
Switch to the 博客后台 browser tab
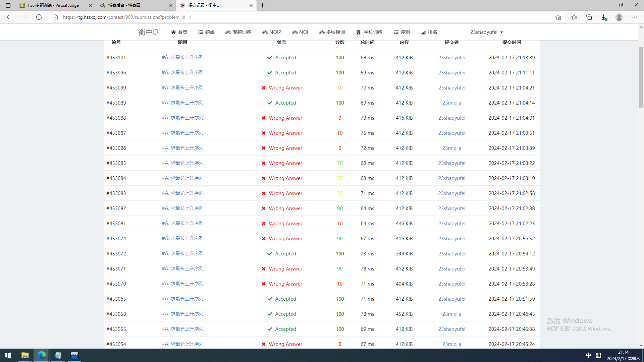pyautogui.click(x=134, y=5)
